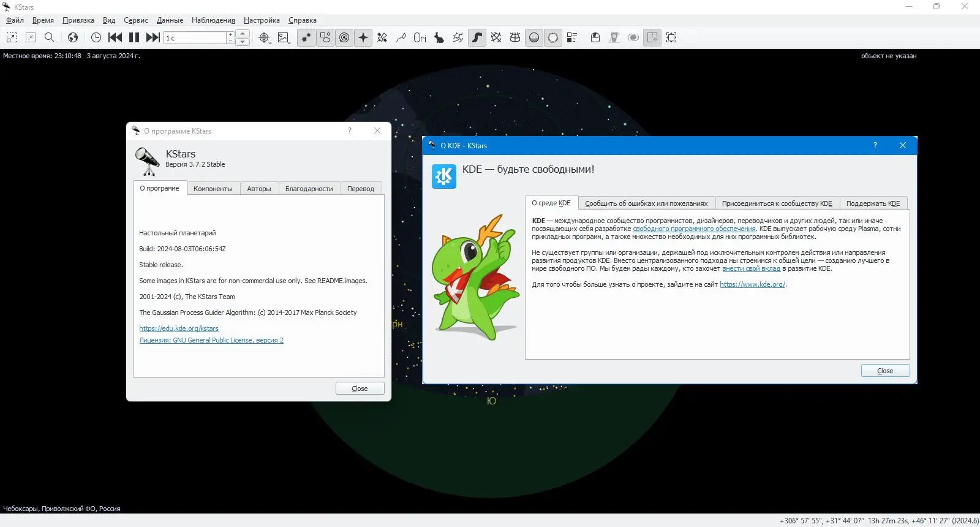Toggle the equatorial coordinate grid icon
The image size is (980, 527).
(496, 37)
